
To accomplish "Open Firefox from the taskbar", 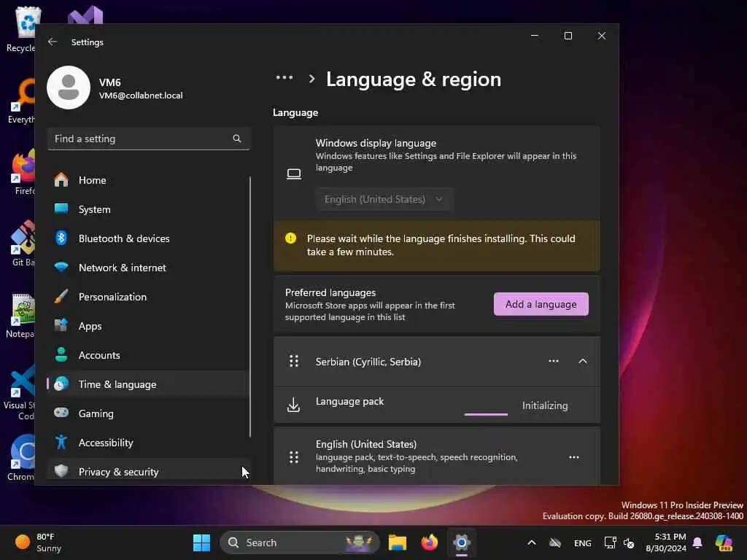I will coord(429,542).
